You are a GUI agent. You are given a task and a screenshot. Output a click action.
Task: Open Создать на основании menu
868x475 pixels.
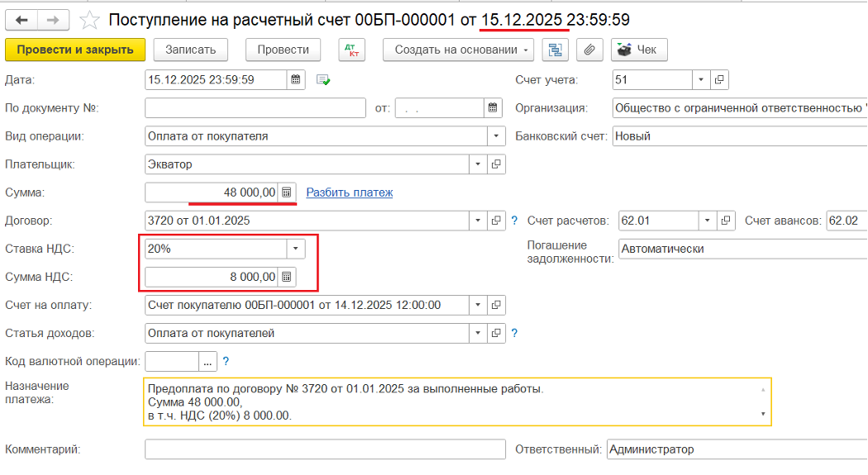coord(459,50)
